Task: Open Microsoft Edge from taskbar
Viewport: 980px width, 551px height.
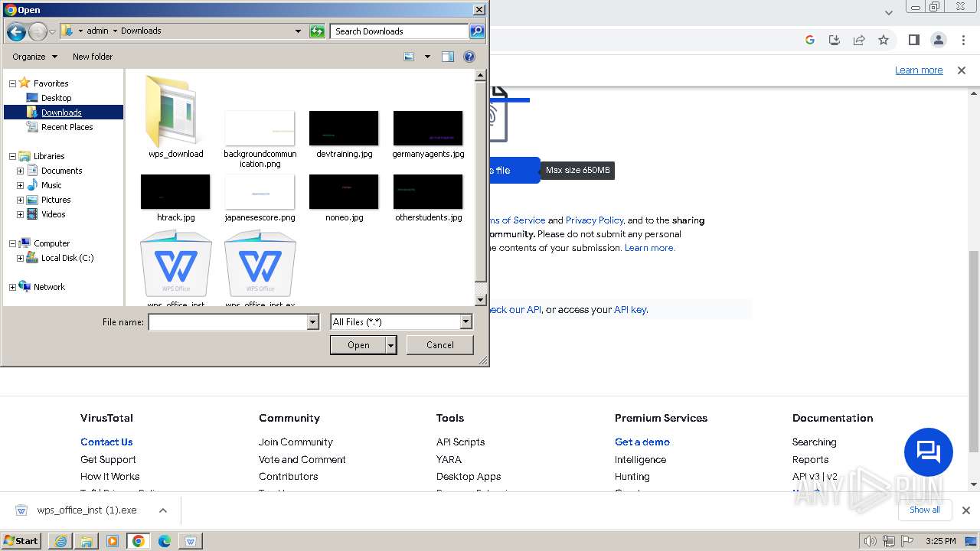Action: pos(165,541)
